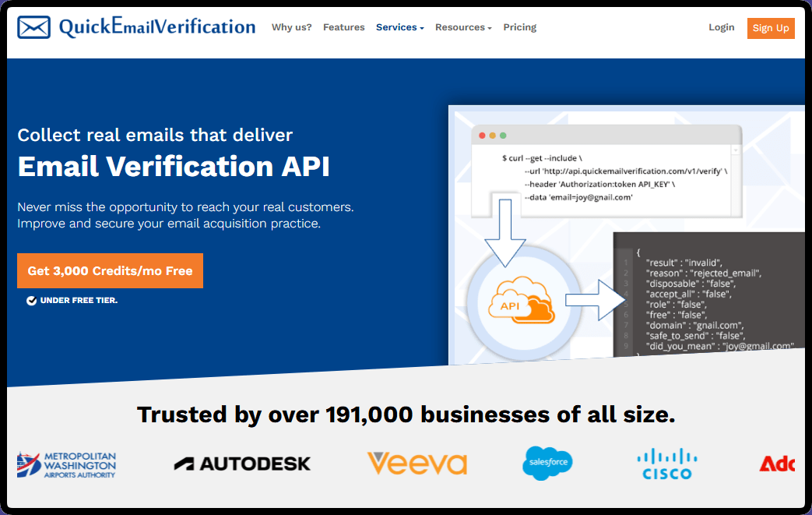Expand the Services dropdown menu

tap(400, 27)
